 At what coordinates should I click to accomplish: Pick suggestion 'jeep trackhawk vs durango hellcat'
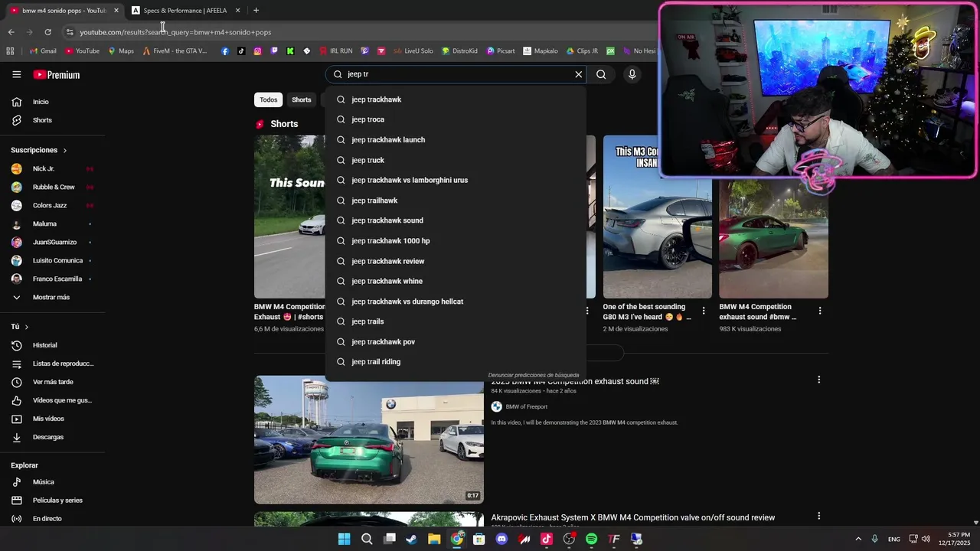pos(456,302)
